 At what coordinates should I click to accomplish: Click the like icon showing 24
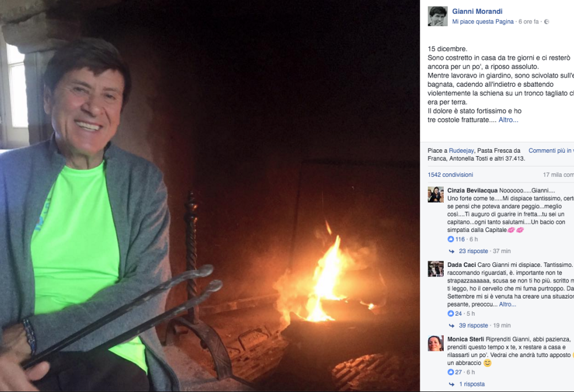[x=451, y=313]
